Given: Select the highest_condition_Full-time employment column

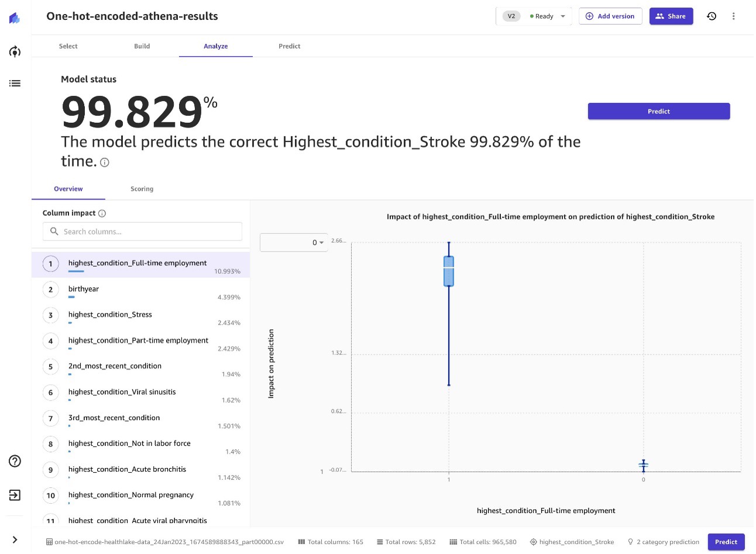Looking at the screenshot, I should [x=140, y=264].
